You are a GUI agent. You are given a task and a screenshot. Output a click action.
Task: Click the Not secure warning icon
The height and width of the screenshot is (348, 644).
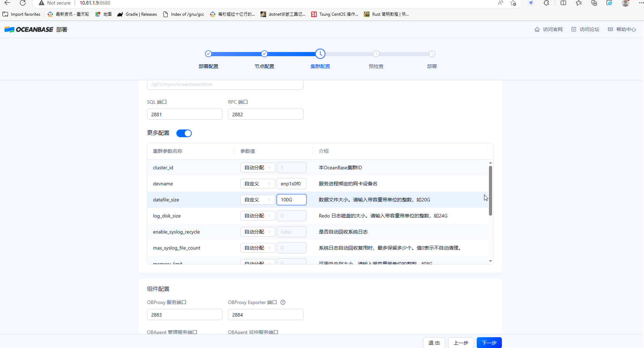click(x=41, y=3)
